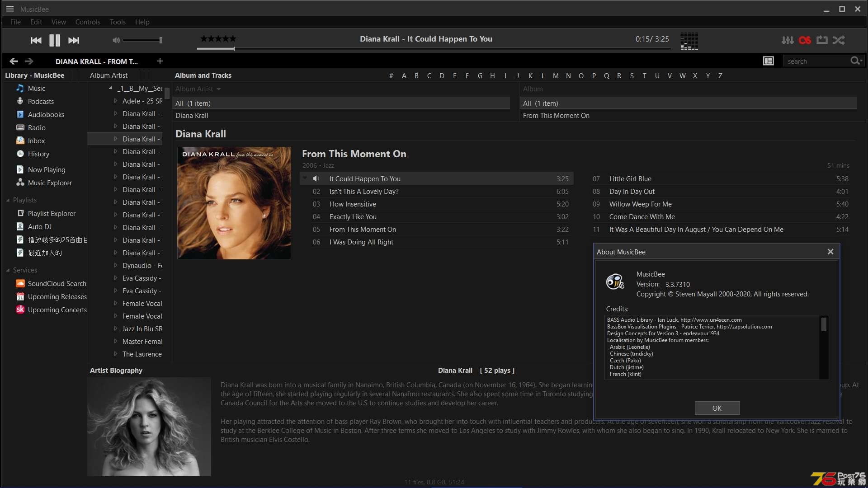Toggle the heart on It Could Happen To You

click(305, 178)
